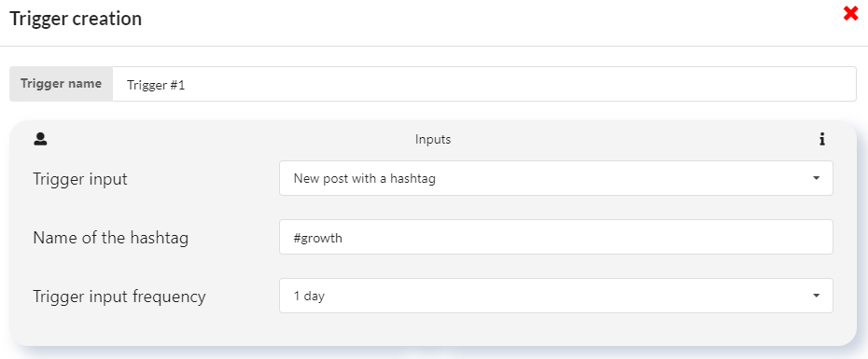Open the '1 day' frequency selector
Viewport: 868px width, 359px height.
[555, 296]
